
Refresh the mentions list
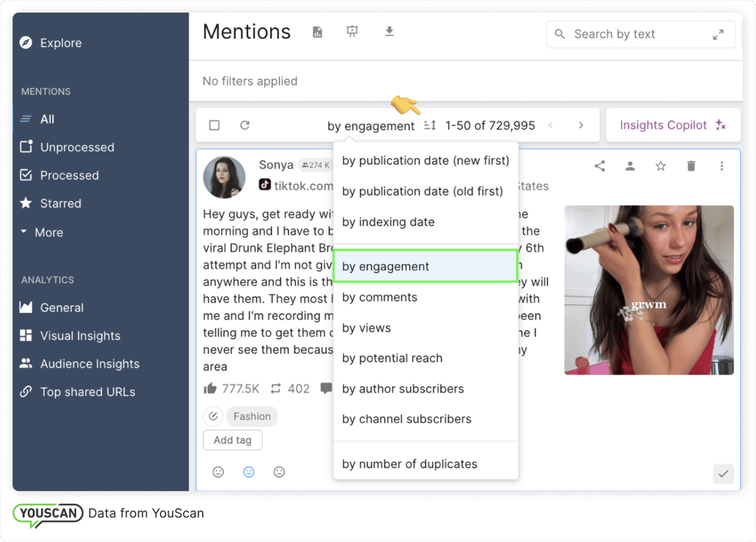[x=245, y=125]
